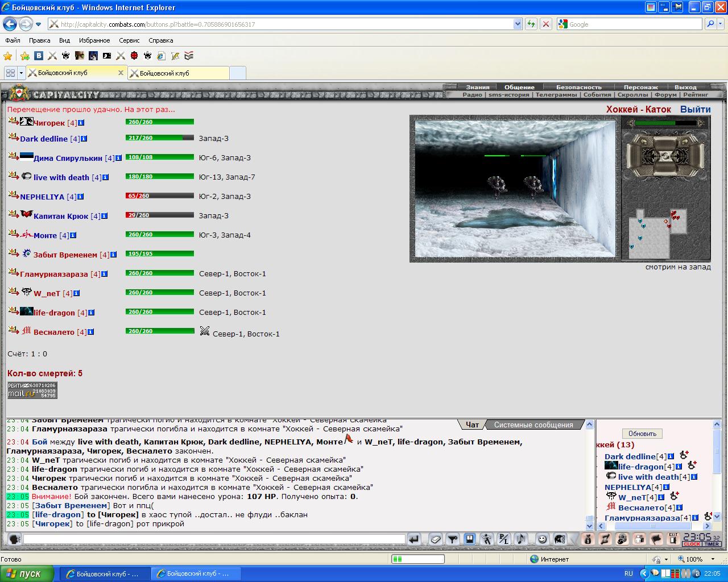Switch to Системные сообщения tab
This screenshot has width=728, height=582.
pos(533,425)
